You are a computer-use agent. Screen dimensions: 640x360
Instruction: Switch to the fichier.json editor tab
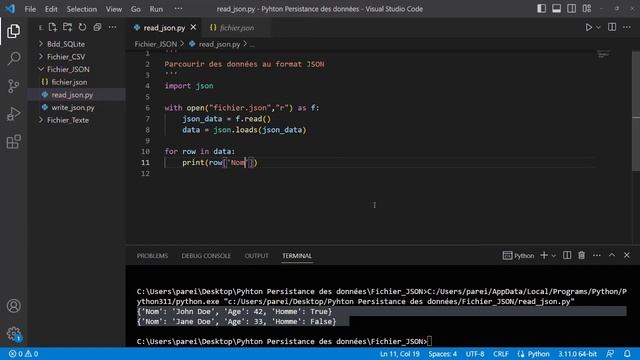point(236,28)
